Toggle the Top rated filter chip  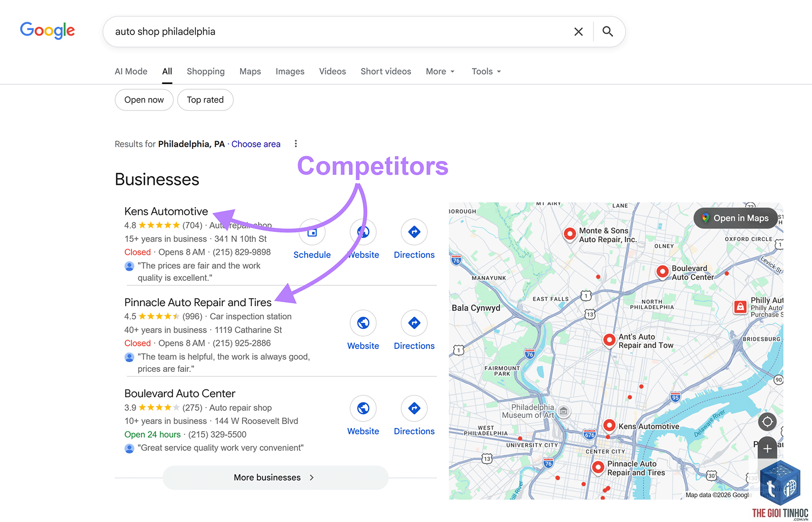(x=205, y=100)
